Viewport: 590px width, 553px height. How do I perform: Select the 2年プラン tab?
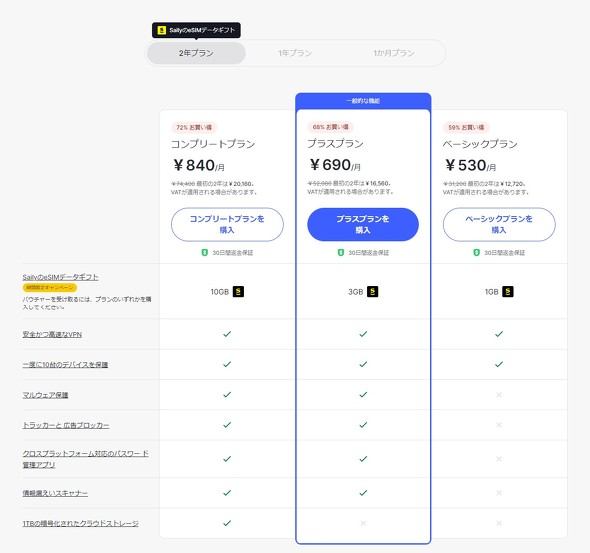tap(196, 53)
